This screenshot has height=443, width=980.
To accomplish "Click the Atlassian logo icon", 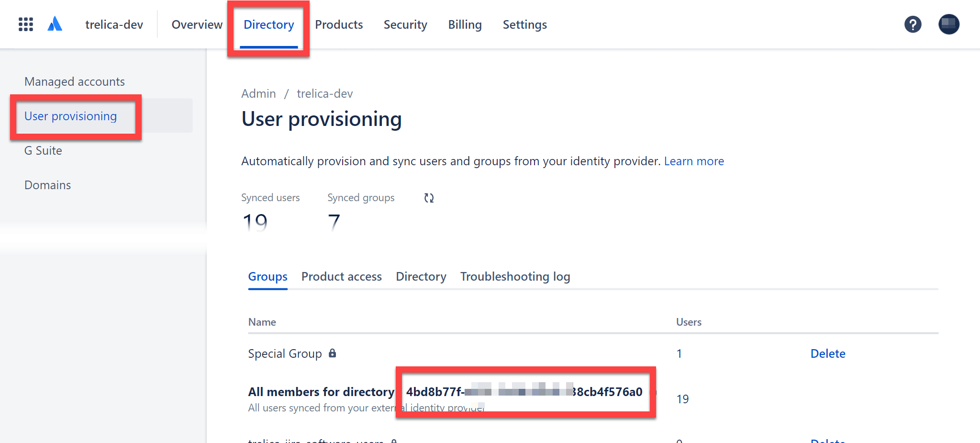I will coord(55,24).
